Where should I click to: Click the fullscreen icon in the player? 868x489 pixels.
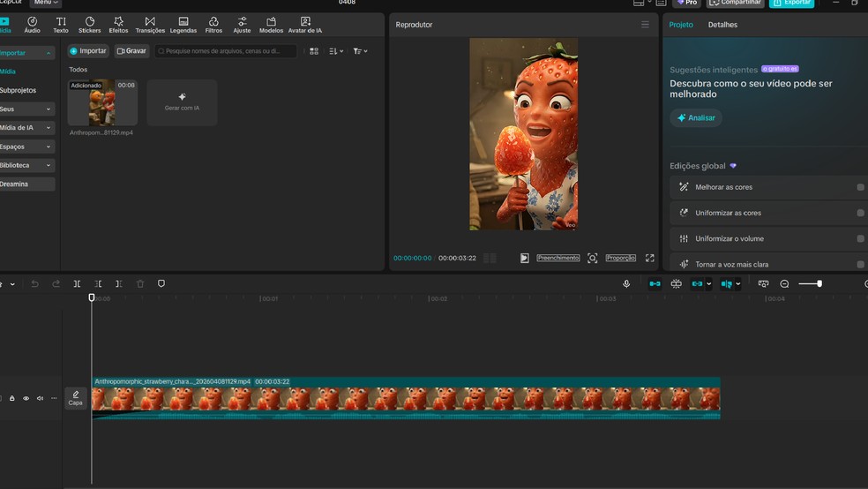click(x=649, y=258)
